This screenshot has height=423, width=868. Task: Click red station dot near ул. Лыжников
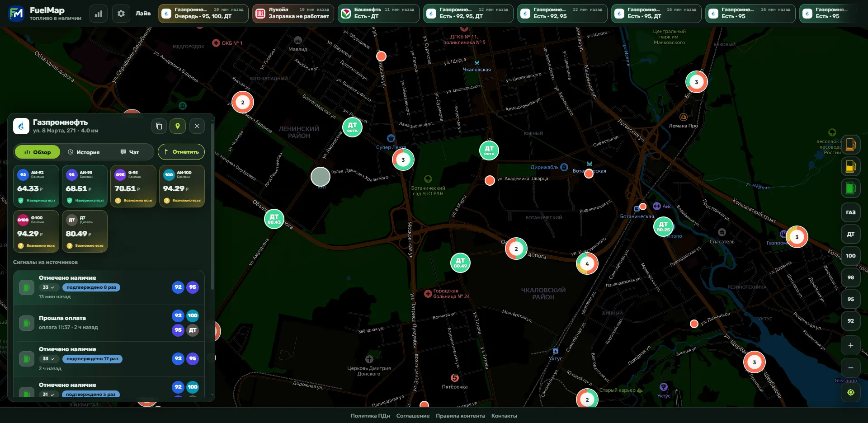coord(694,324)
